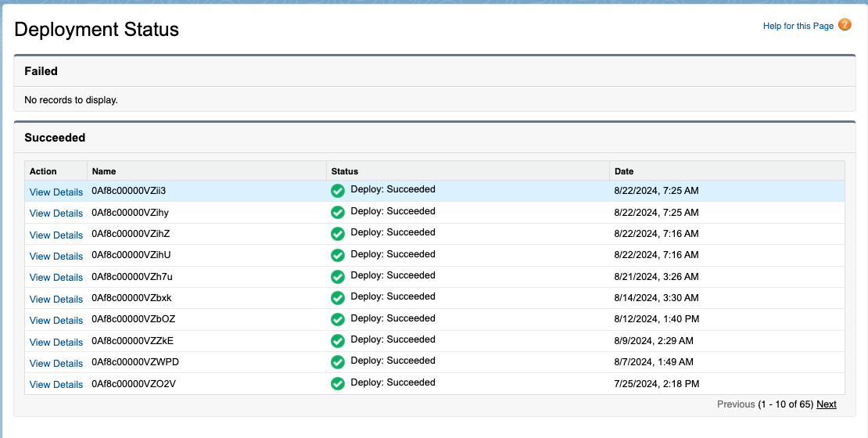Click the disabled Previous pagination link
This screenshot has width=868, height=438.
[x=736, y=404]
